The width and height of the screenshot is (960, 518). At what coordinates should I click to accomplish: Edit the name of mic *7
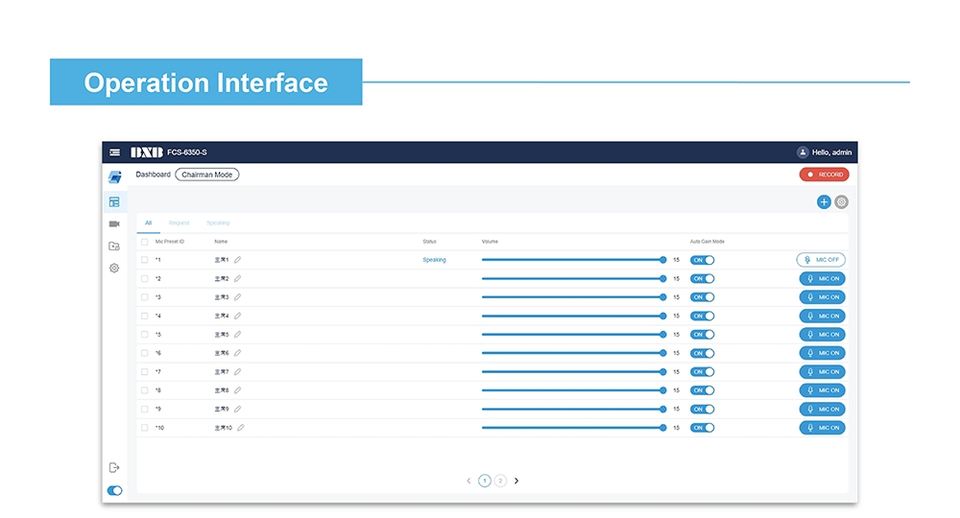click(x=238, y=372)
